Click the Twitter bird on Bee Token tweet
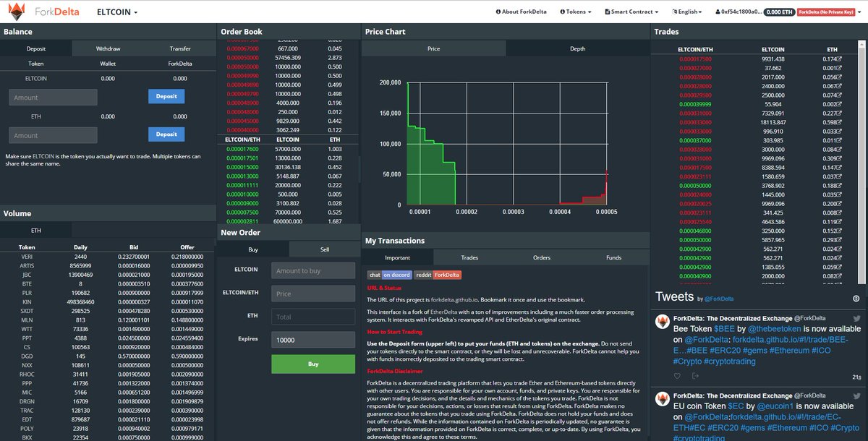The width and height of the screenshot is (868, 441). [x=856, y=318]
